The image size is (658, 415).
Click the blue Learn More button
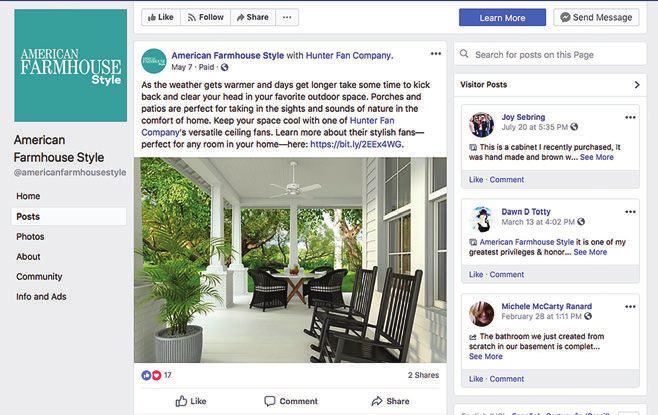[x=502, y=18]
